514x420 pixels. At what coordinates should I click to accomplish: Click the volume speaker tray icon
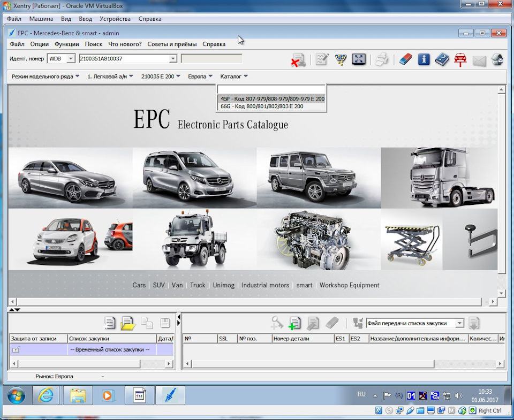(459, 396)
